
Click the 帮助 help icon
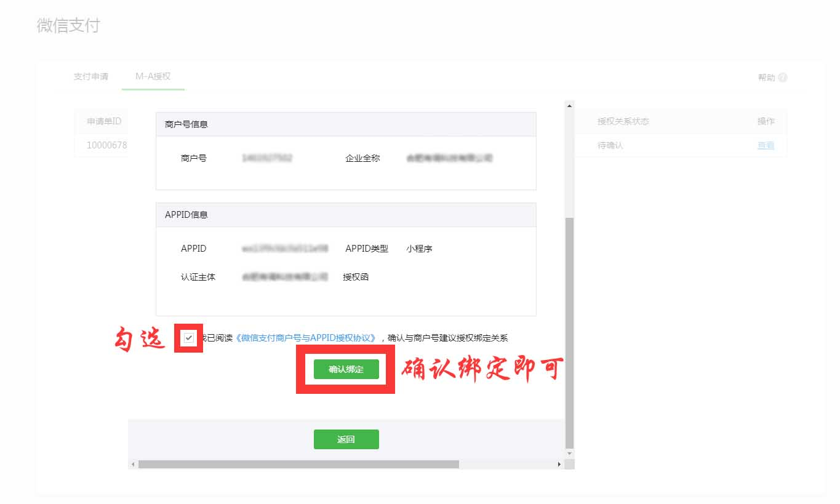coord(783,78)
